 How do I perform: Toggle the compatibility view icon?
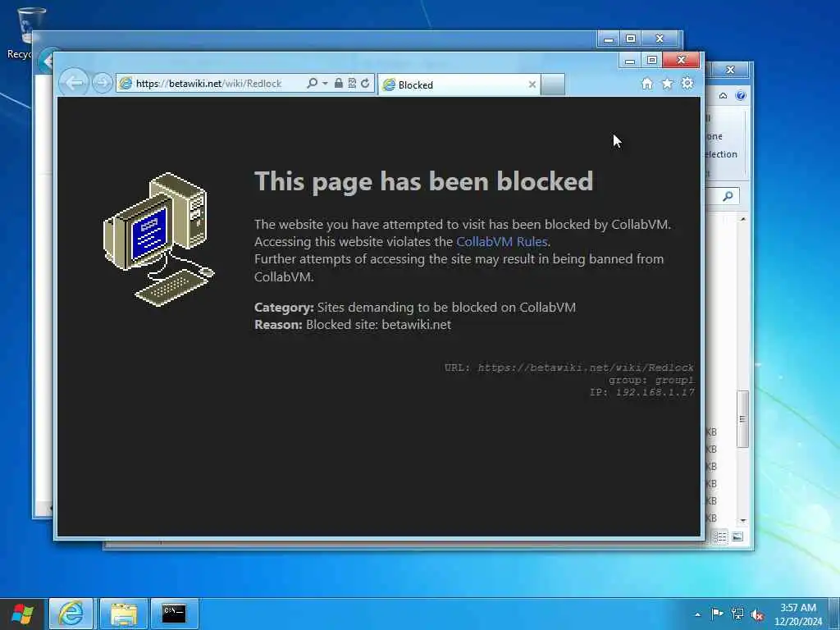pos(352,83)
